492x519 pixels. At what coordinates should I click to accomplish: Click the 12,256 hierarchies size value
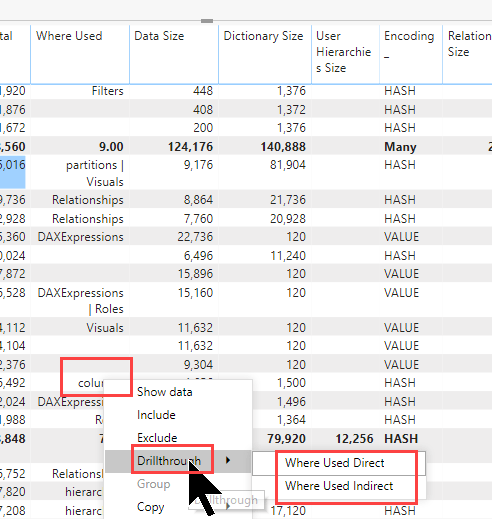(354, 439)
